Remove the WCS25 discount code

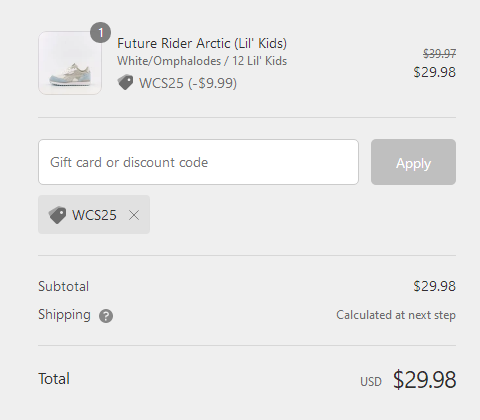134,215
